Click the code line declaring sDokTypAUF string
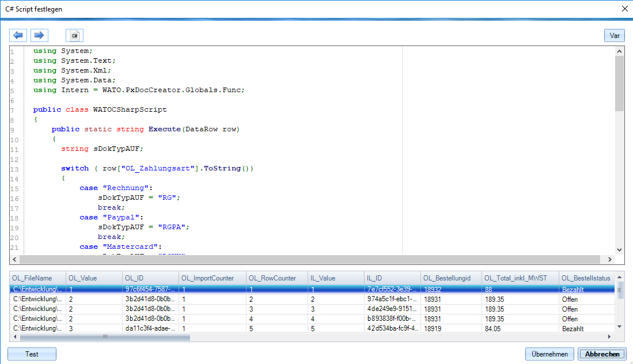The width and height of the screenshot is (633, 364). pos(101,149)
